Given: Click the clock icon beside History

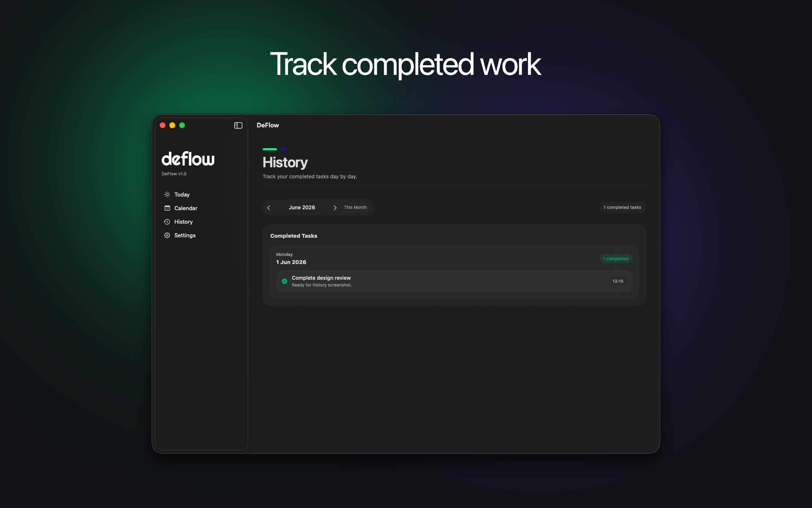Looking at the screenshot, I should pyautogui.click(x=167, y=222).
